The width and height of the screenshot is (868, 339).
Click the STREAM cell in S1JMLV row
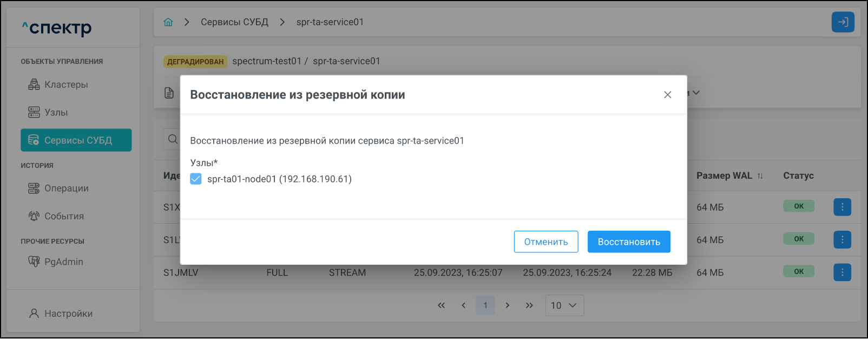pos(347,272)
